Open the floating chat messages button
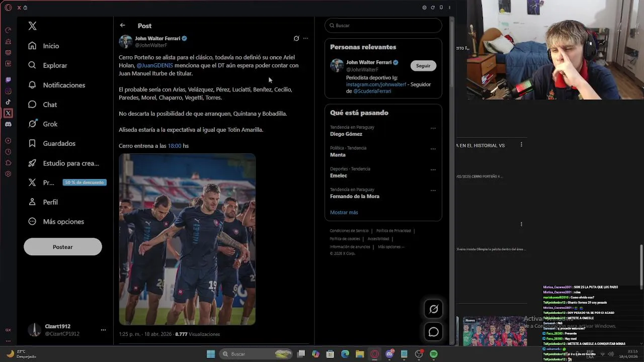The image size is (644, 362). [x=433, y=332]
